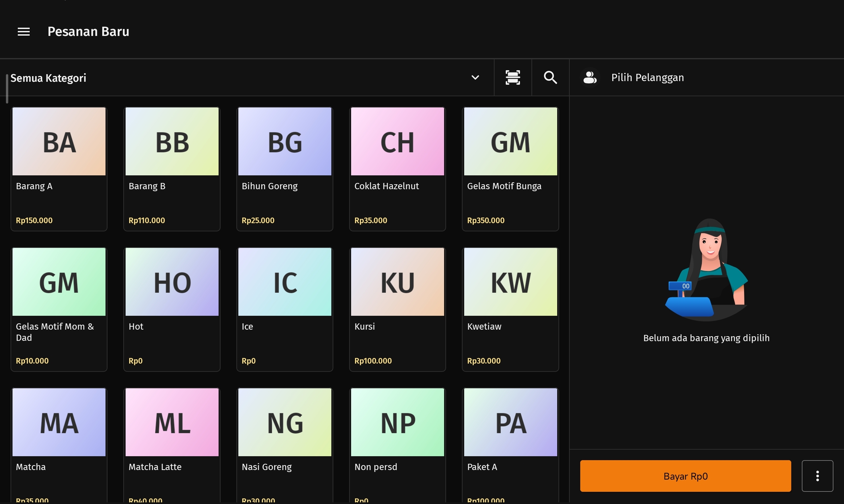
Task: Select Bihun Goreng item card
Action: coord(285,169)
